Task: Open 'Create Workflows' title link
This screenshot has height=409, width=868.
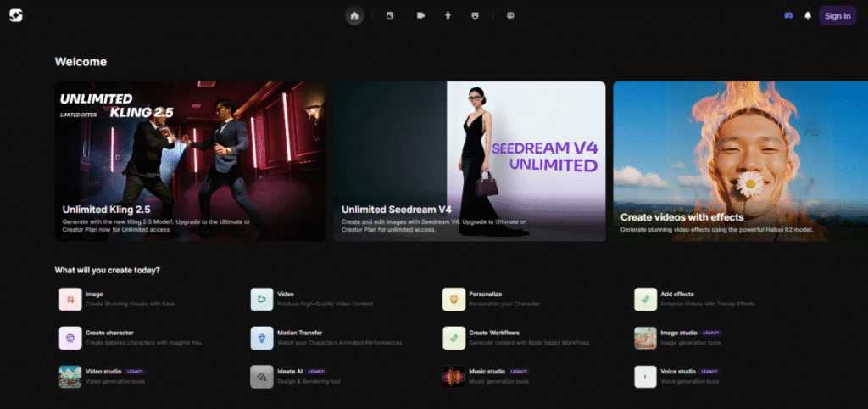Action: click(494, 333)
